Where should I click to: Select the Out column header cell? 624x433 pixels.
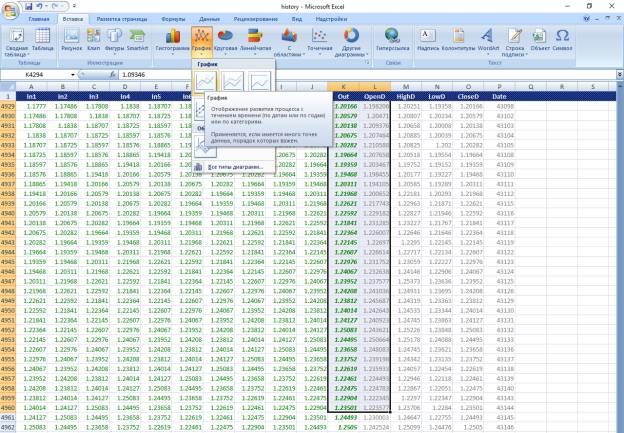[x=345, y=97]
